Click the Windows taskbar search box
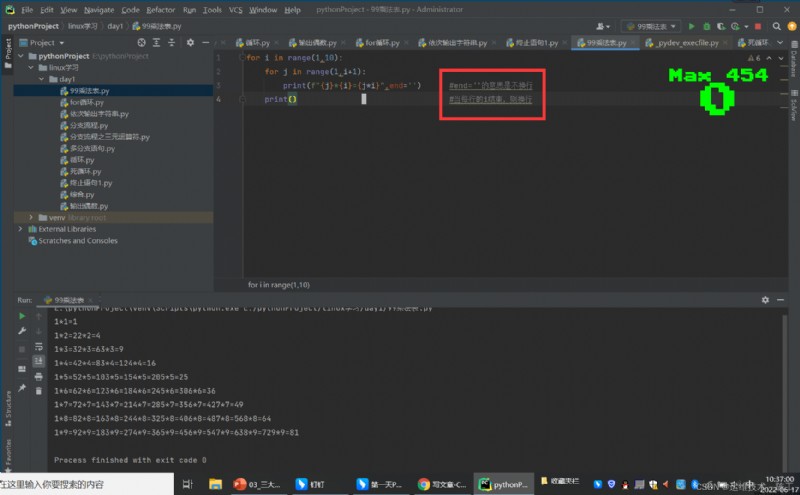This screenshot has height=495, width=800. tap(87, 484)
